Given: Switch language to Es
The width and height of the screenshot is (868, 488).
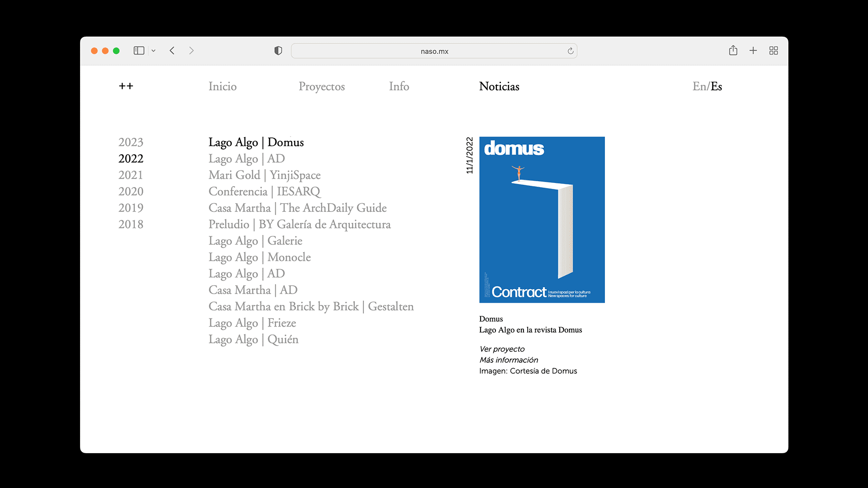Looking at the screenshot, I should [x=717, y=86].
